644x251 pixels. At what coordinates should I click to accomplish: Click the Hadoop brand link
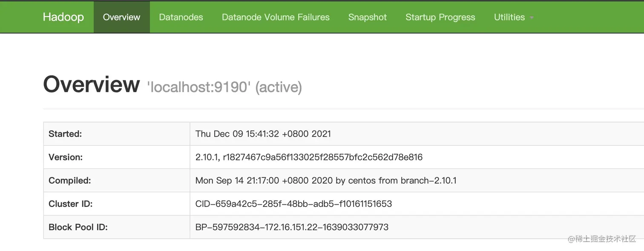pyautogui.click(x=63, y=17)
